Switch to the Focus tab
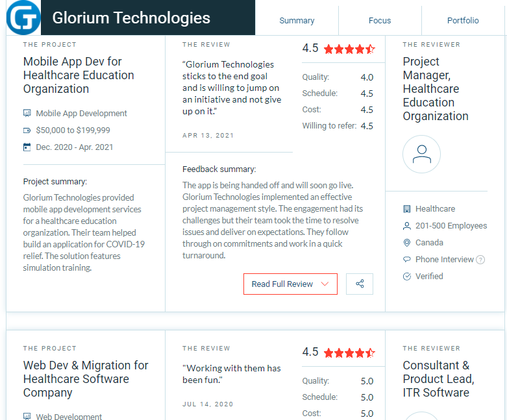 pyautogui.click(x=380, y=20)
